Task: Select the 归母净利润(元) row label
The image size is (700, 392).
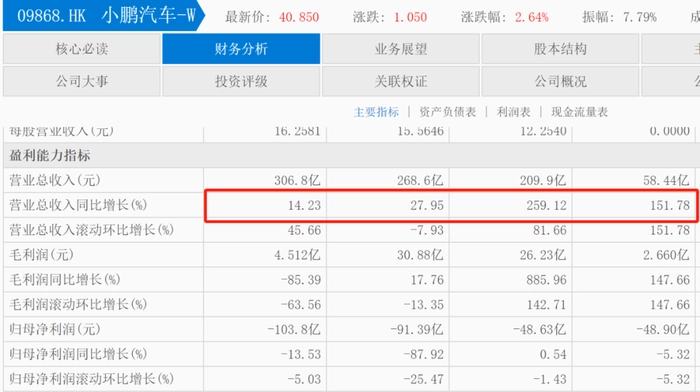Action: 54,329
